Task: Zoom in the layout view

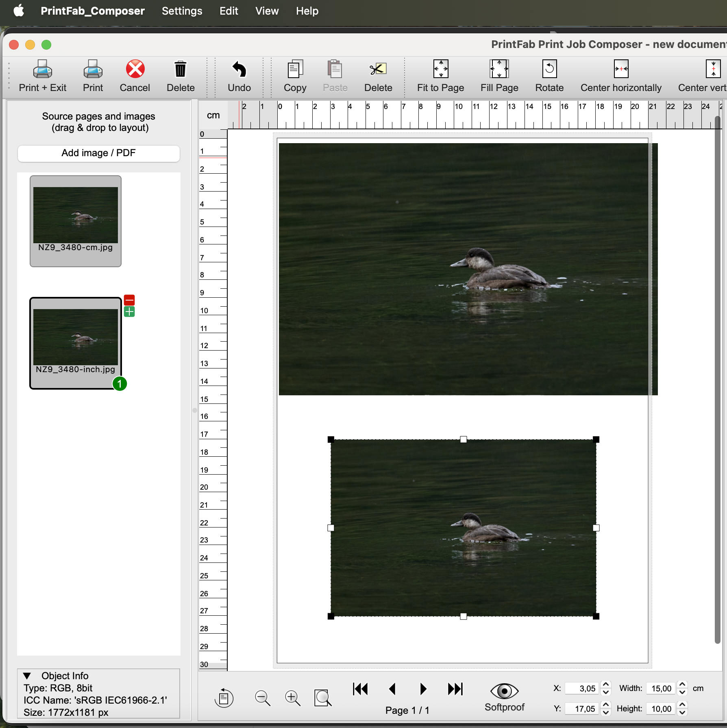Action: 293,698
